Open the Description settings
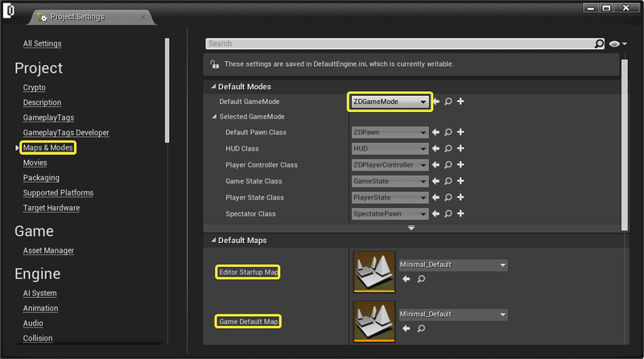The image size is (644, 359). tap(42, 103)
